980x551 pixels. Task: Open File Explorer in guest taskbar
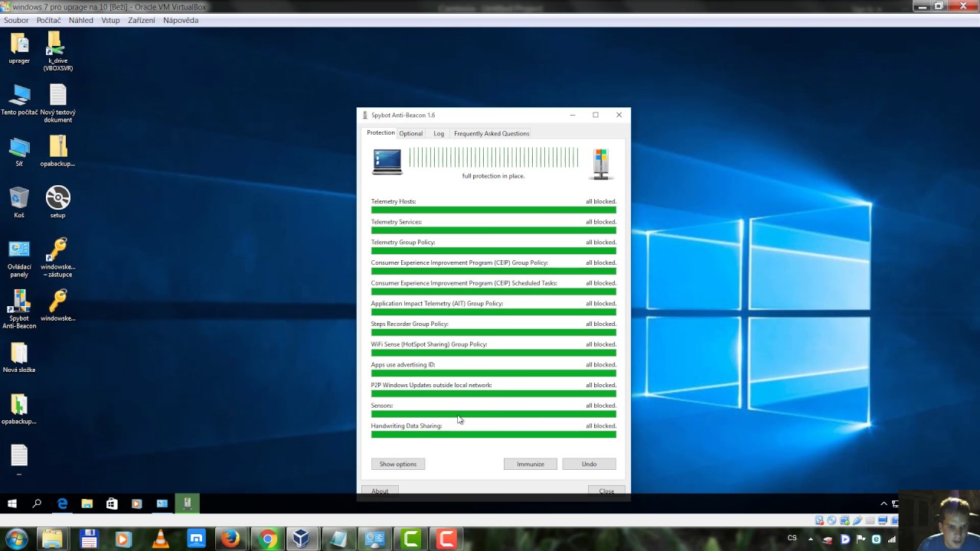(87, 504)
